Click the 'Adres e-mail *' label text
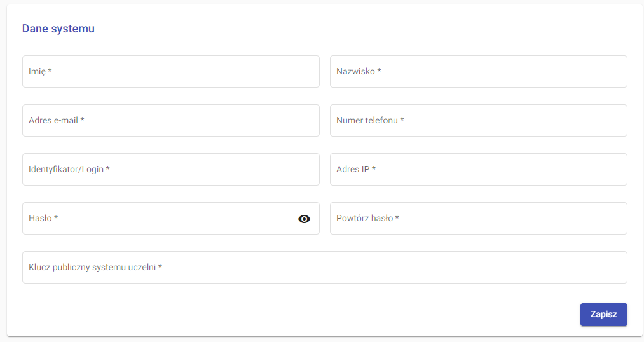The width and height of the screenshot is (644, 342). tap(57, 121)
